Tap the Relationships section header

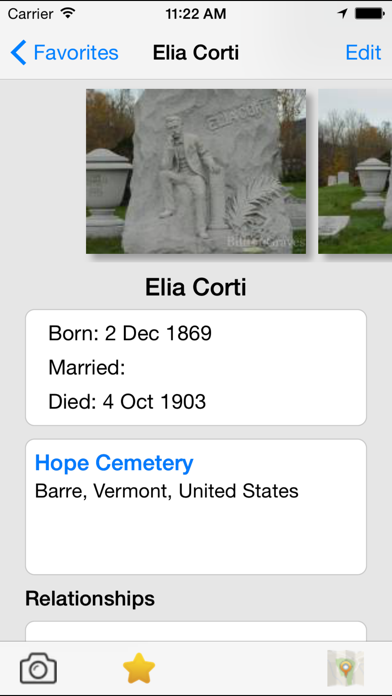click(x=90, y=598)
